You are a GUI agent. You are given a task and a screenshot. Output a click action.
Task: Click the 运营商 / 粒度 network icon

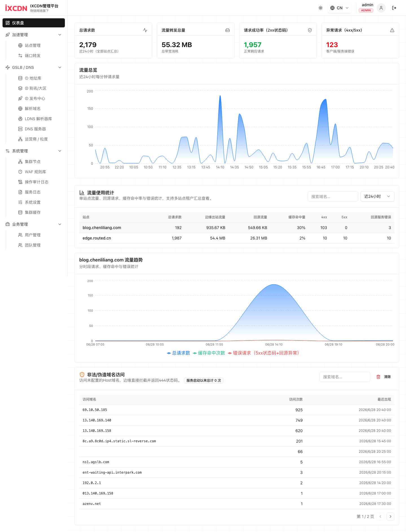[20, 139]
